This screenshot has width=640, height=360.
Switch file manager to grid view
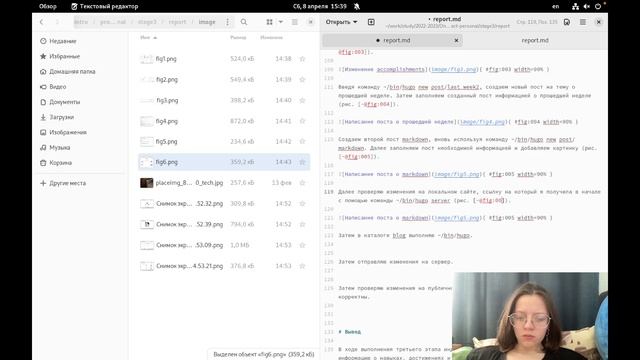coord(269,22)
